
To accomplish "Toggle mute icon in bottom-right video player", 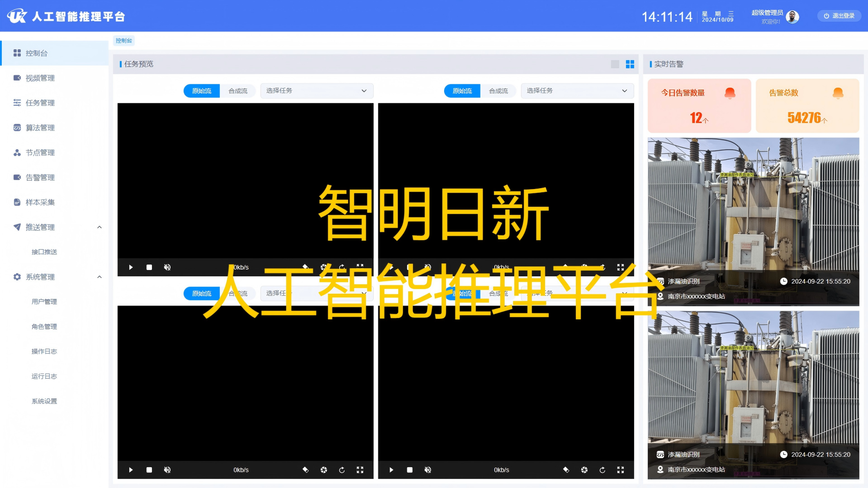I will (428, 470).
